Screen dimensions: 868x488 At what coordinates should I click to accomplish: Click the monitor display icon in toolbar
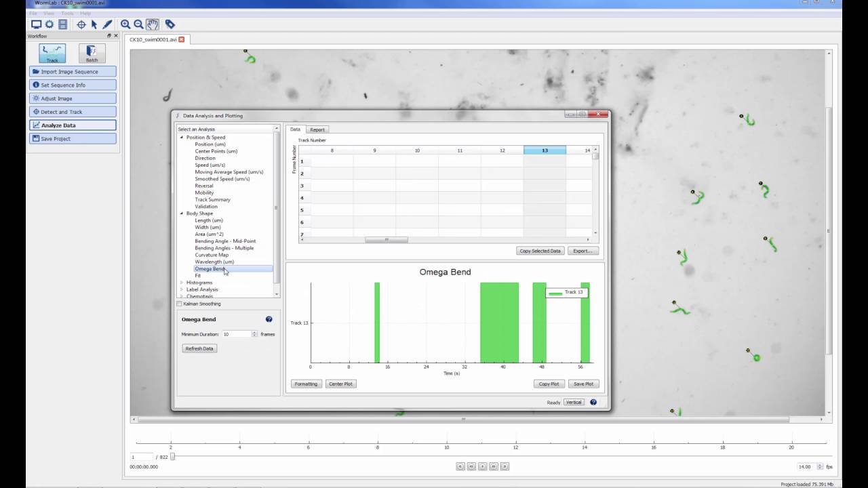[37, 24]
